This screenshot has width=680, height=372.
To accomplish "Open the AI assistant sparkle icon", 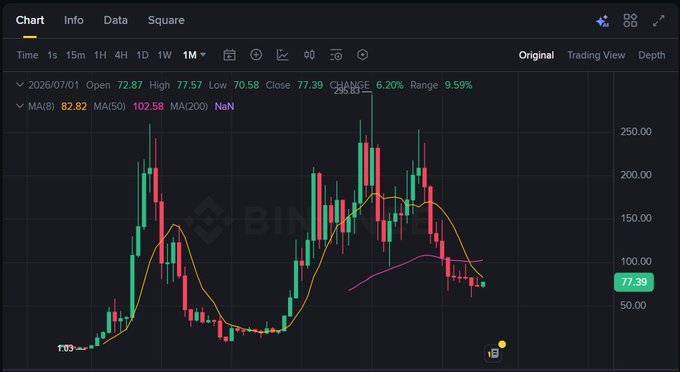I will pyautogui.click(x=602, y=21).
